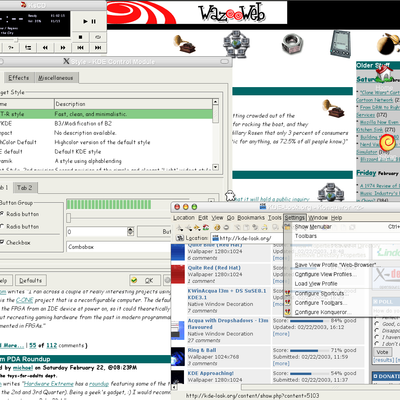
Task: Choose Configure View Profiles
Action: tap(343, 274)
